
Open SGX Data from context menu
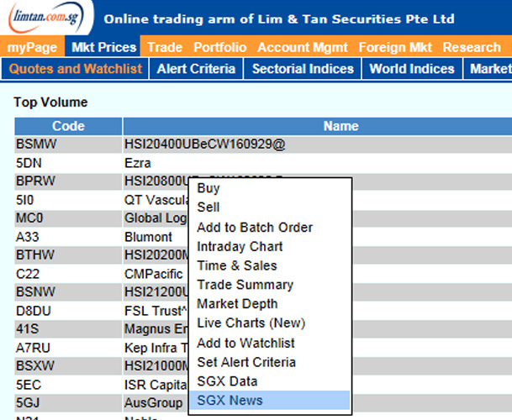pos(270,381)
